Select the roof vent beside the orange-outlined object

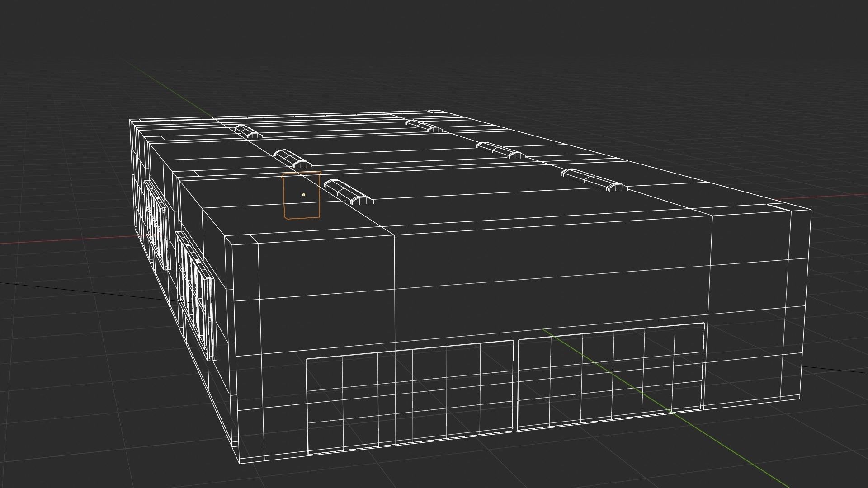pyautogui.click(x=349, y=192)
